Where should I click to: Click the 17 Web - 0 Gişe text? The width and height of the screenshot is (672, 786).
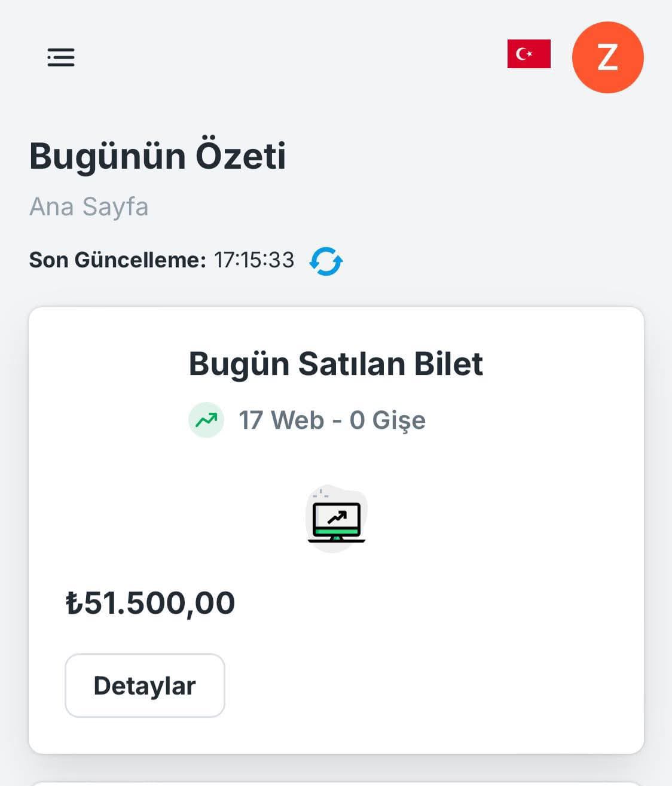point(332,421)
